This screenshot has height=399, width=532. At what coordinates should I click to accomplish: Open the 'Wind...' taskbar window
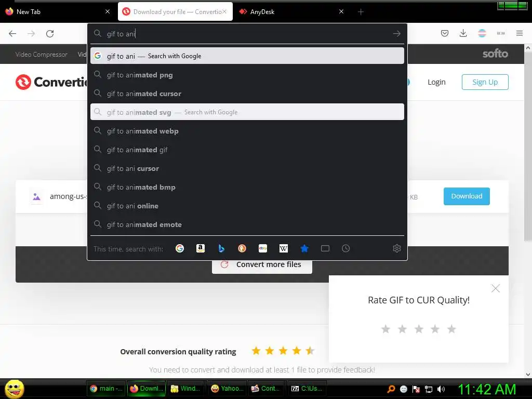[185, 389]
